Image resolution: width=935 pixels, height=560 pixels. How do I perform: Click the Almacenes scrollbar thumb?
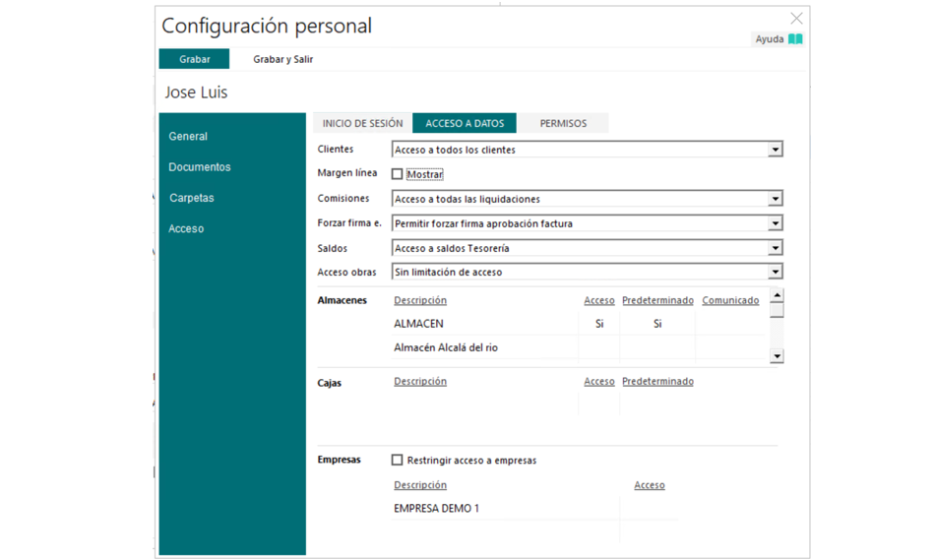click(x=777, y=311)
